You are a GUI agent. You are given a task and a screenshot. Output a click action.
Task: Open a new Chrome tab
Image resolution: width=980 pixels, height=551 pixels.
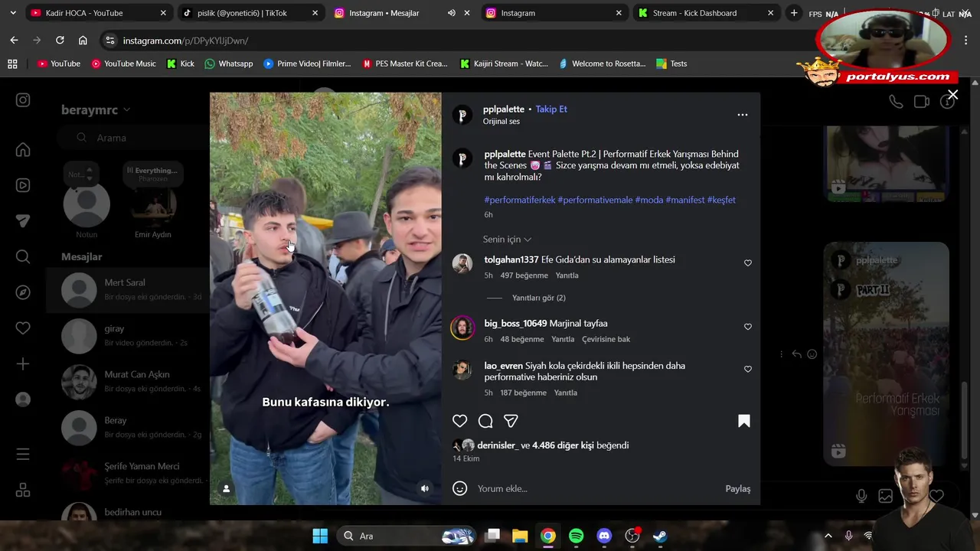point(794,13)
